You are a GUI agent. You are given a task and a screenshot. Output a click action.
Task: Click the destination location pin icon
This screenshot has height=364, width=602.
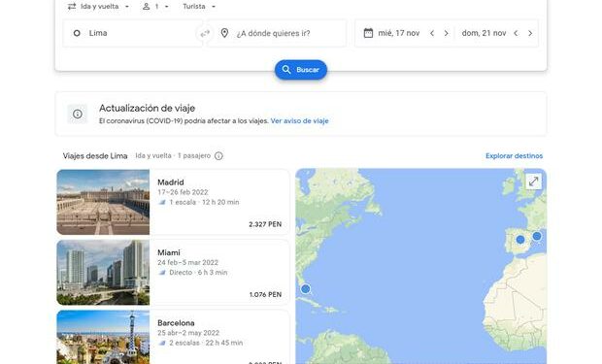tap(224, 33)
